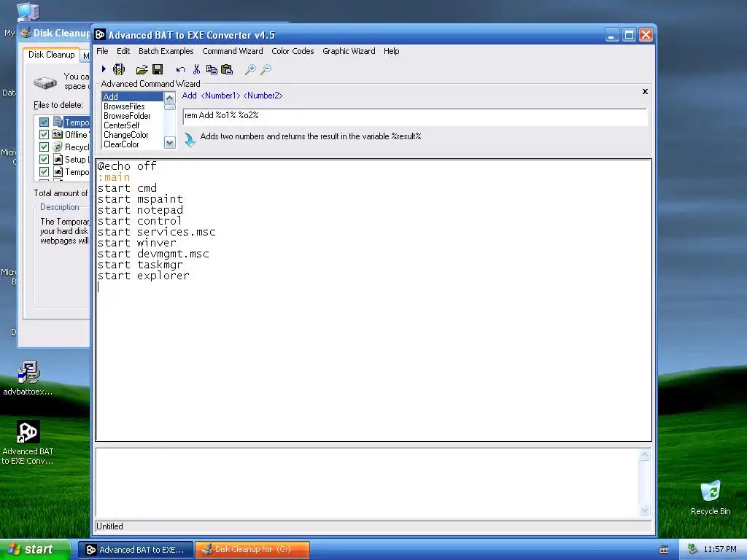Click the output pane scroll up arrow
The height and width of the screenshot is (560, 747).
tap(645, 455)
